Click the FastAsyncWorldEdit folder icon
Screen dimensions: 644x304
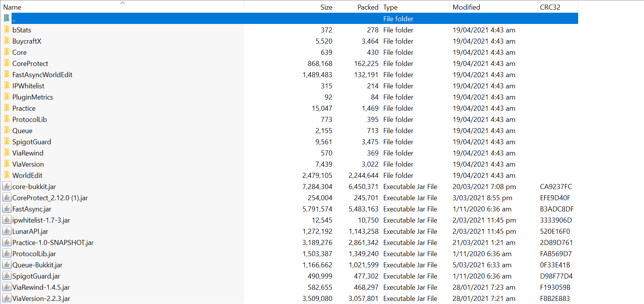pos(7,74)
